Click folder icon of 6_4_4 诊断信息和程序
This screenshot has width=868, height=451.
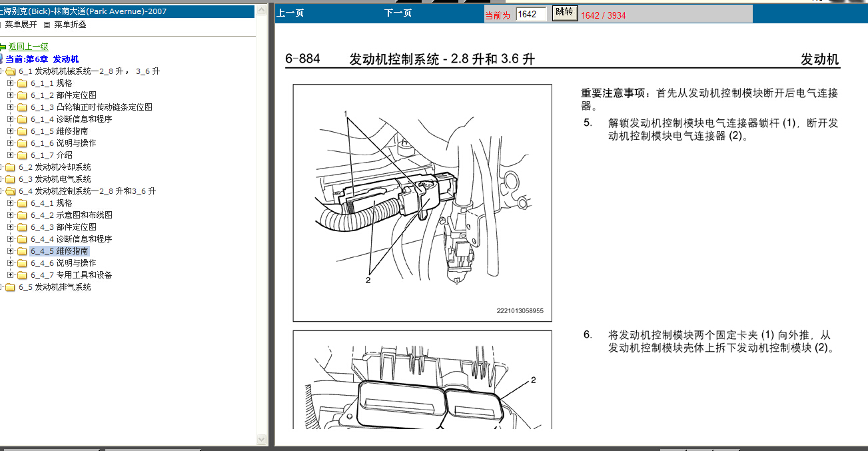[x=22, y=239]
